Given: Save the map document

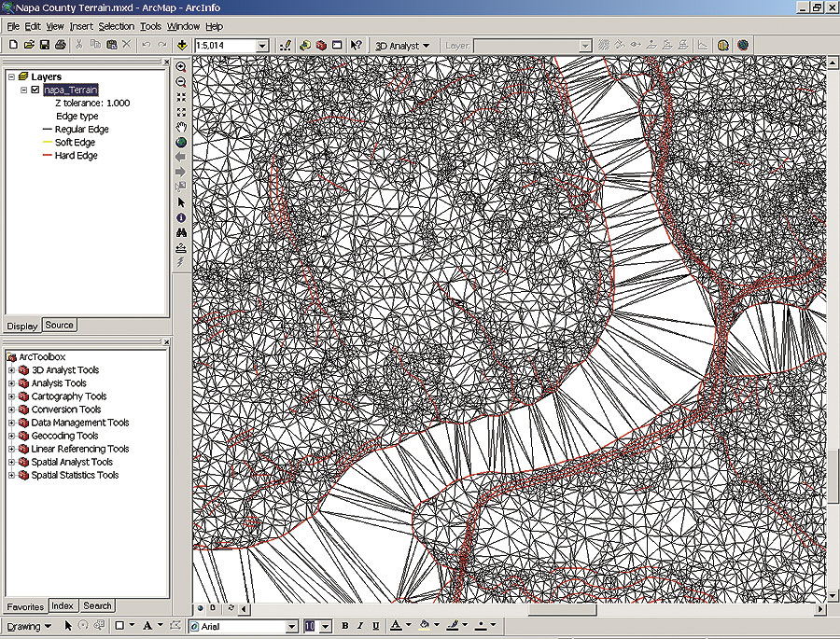Looking at the screenshot, I should 44,45.
